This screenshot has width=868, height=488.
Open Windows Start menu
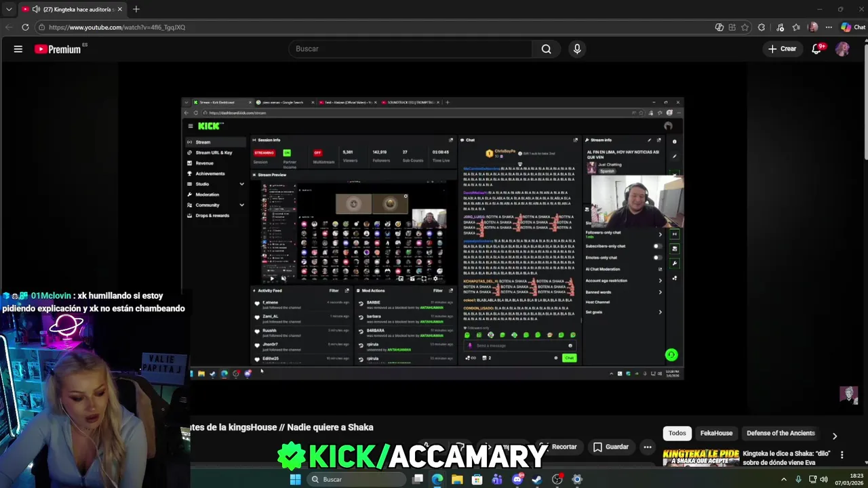click(295, 479)
